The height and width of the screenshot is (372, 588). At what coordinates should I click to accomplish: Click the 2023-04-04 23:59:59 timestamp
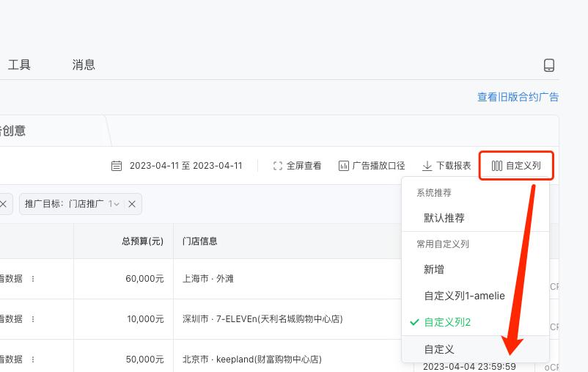pyautogui.click(x=469, y=366)
